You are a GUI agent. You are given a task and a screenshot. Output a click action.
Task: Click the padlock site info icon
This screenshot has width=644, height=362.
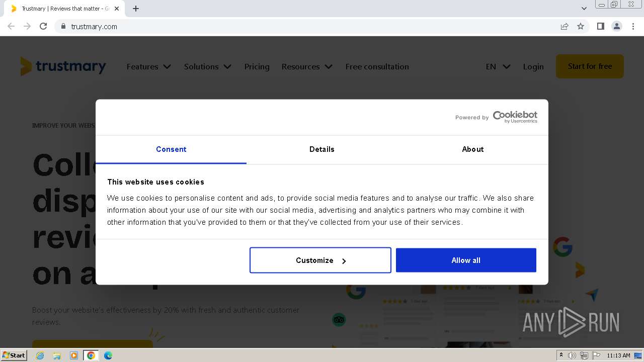(63, 26)
